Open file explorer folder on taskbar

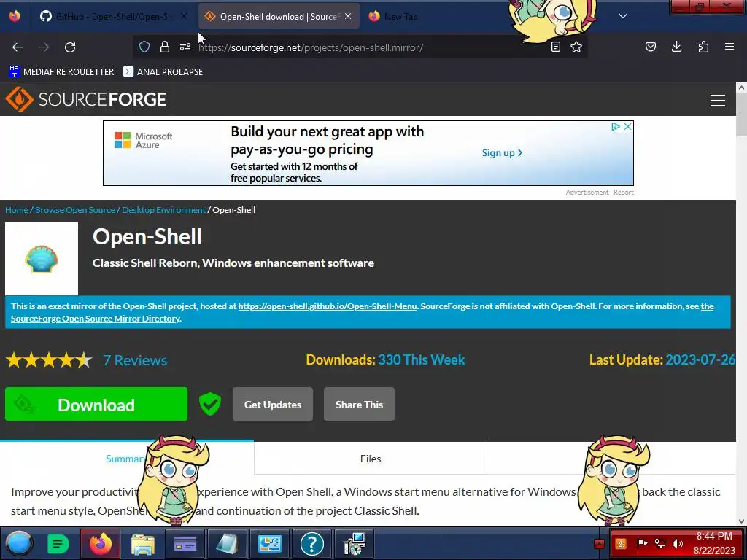(142, 544)
